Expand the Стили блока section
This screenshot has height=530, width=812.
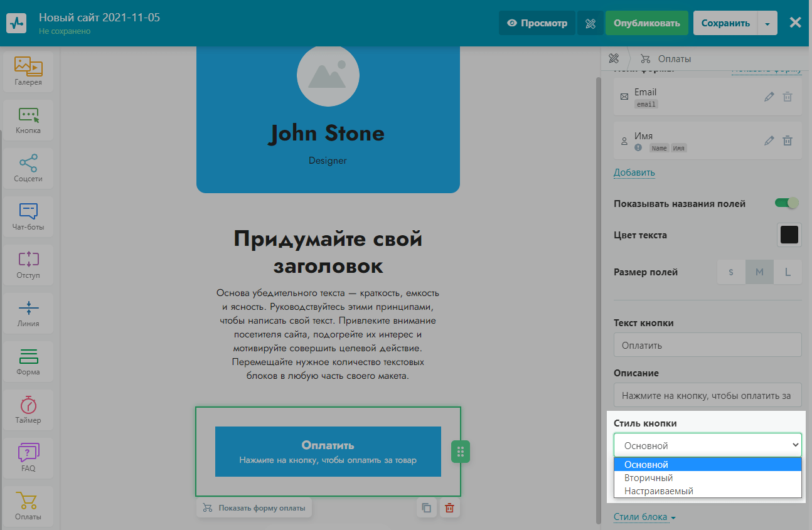[644, 517]
